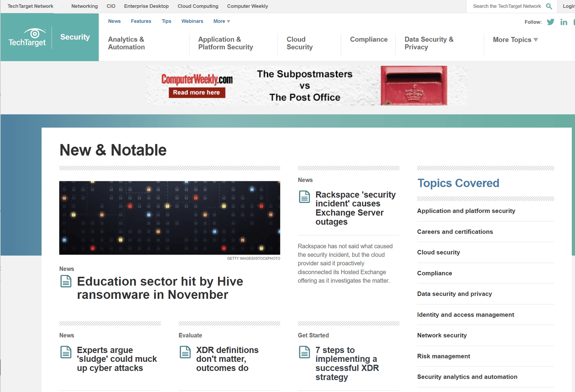Open TechTarget's LinkedIn profile icon
This screenshot has width=575, height=392.
pyautogui.click(x=564, y=22)
